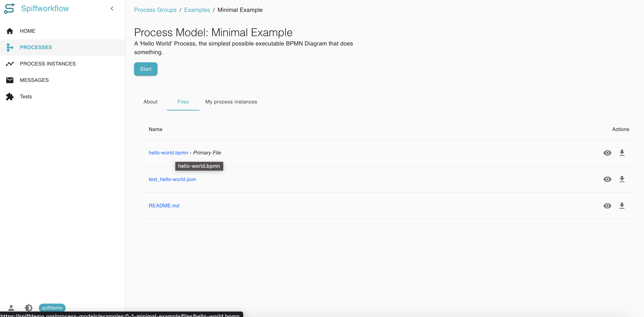View test_hello-world.json with its eye icon

coord(607,179)
